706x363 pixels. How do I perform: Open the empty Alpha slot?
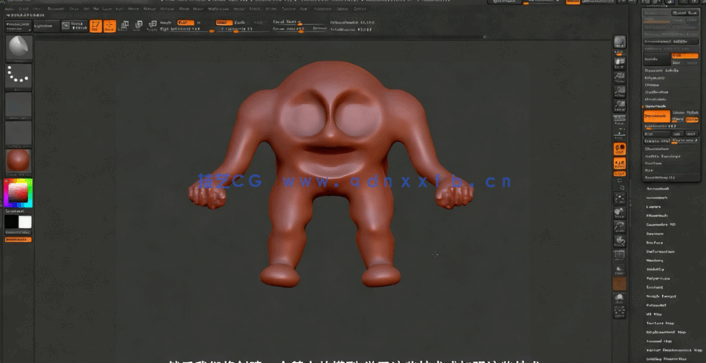point(19,105)
